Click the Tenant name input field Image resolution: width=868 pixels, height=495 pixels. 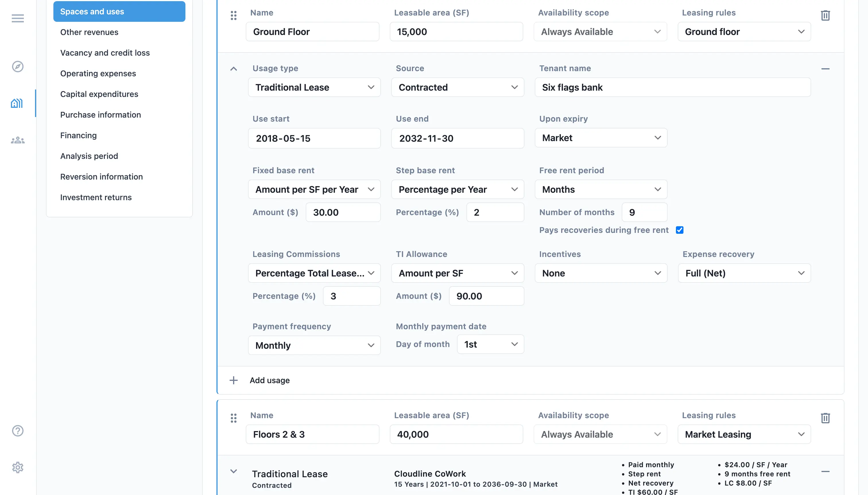tap(672, 87)
